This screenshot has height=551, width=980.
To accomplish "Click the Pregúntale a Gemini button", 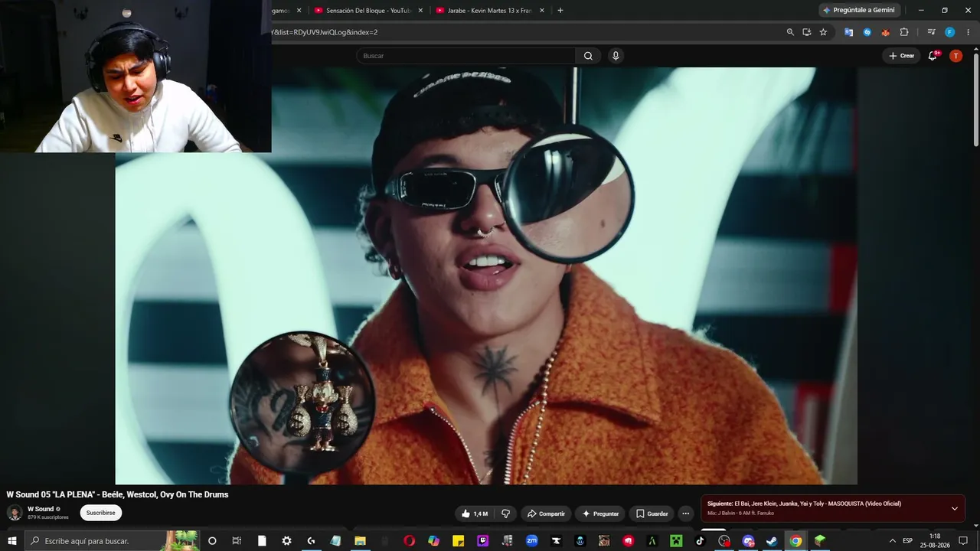I will pyautogui.click(x=859, y=10).
